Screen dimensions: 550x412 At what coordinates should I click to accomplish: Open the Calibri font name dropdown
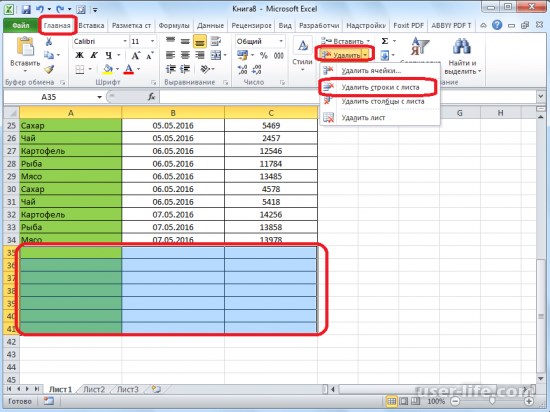(x=125, y=41)
